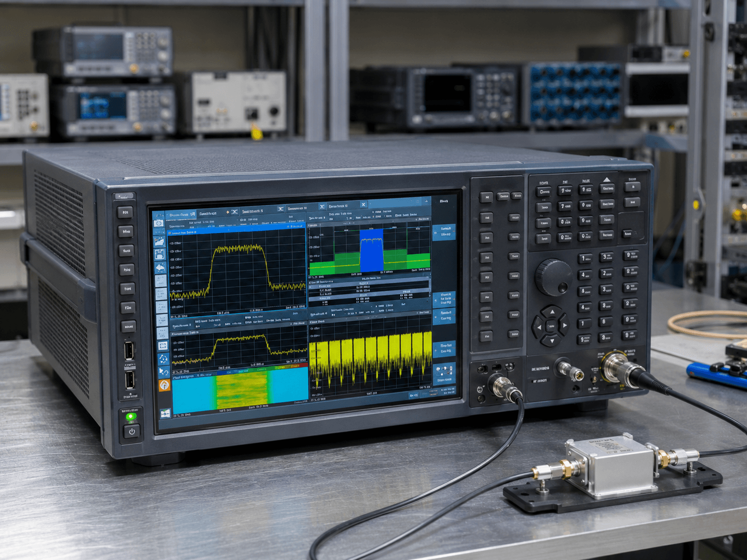This screenshot has height=560, width=747.
Task: Click the landscape picture icon below the camera icon
Action: click(x=159, y=241)
